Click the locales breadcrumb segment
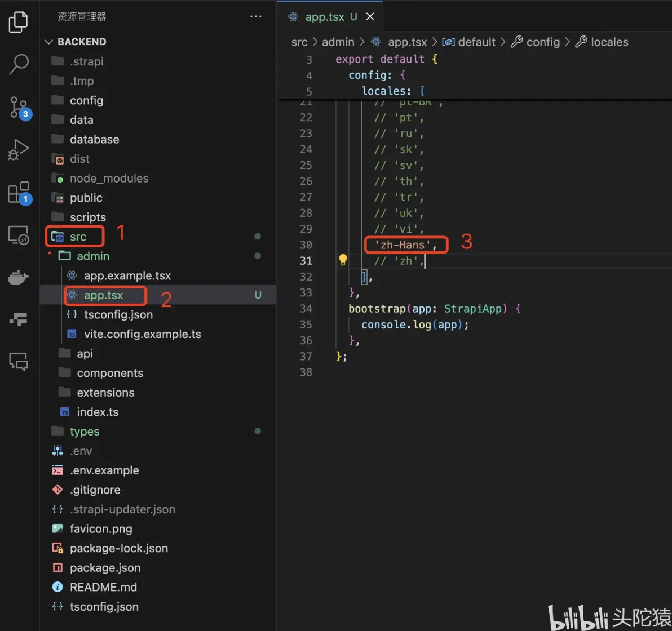Viewport: 672px width, 631px height. tap(609, 42)
